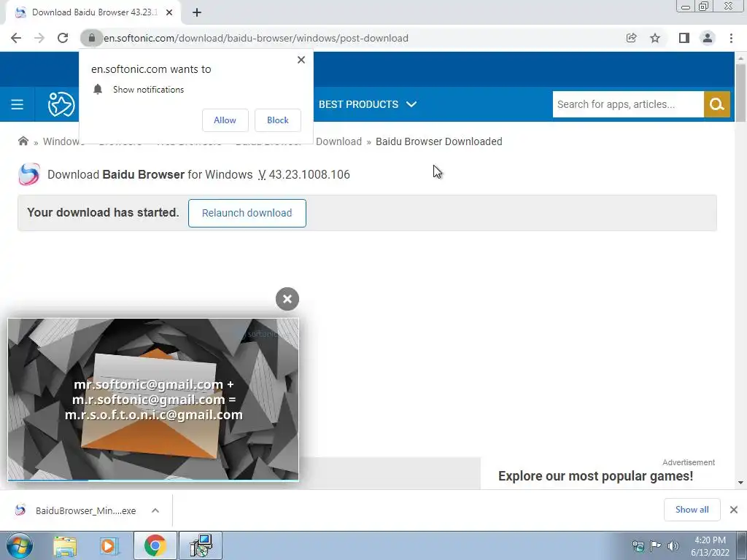
Task: Click the Baidu Browser app icon
Action: [x=29, y=174]
